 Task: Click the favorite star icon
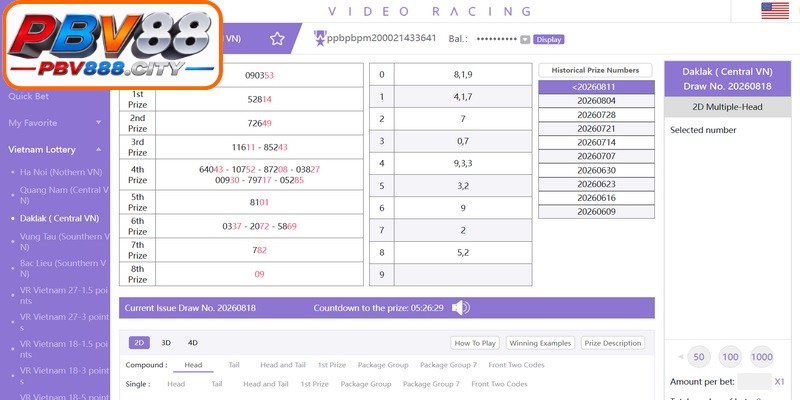click(x=277, y=39)
